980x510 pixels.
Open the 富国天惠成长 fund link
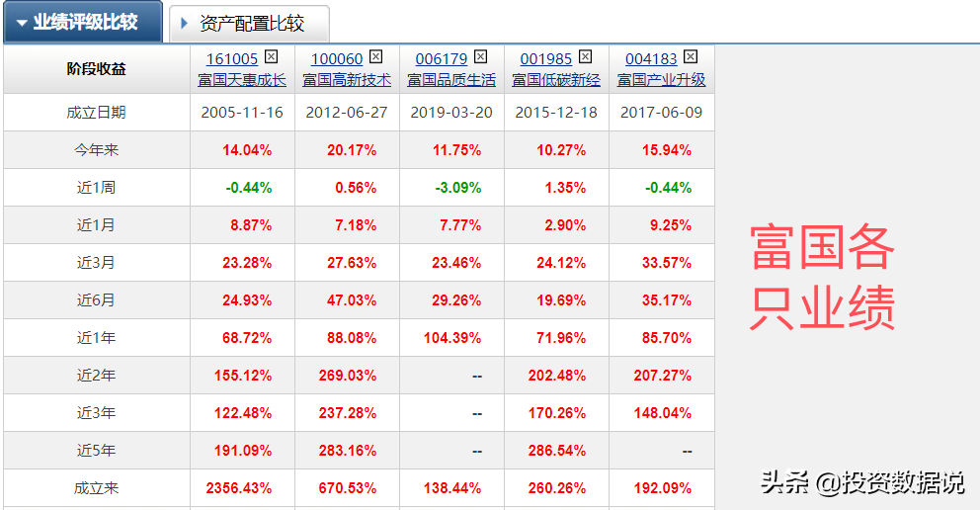pos(242,80)
